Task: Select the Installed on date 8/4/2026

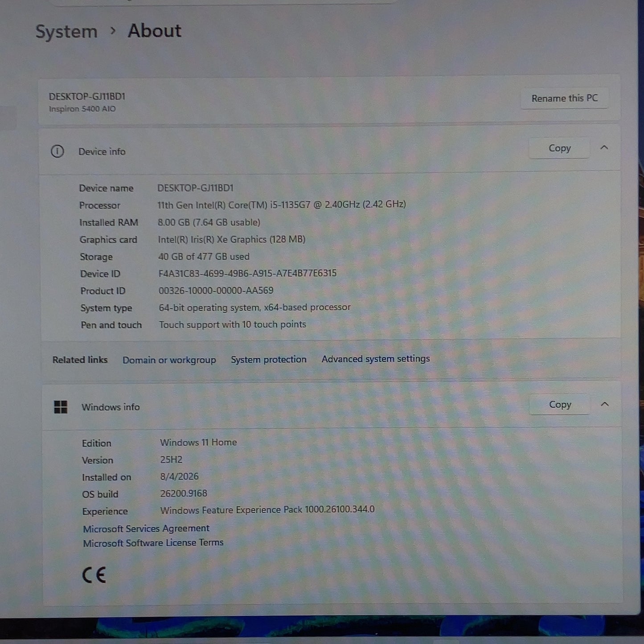Action: (x=179, y=476)
